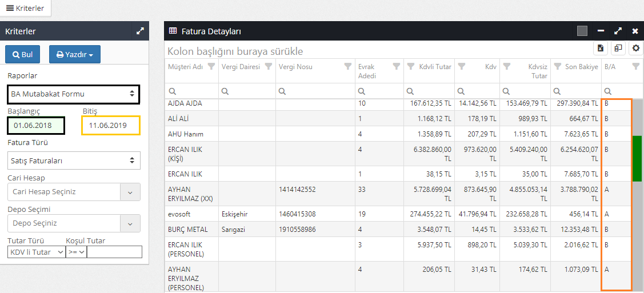Click search box under Kdvsiz Tutar column
This screenshot has width=644, height=293.
coord(525,91)
